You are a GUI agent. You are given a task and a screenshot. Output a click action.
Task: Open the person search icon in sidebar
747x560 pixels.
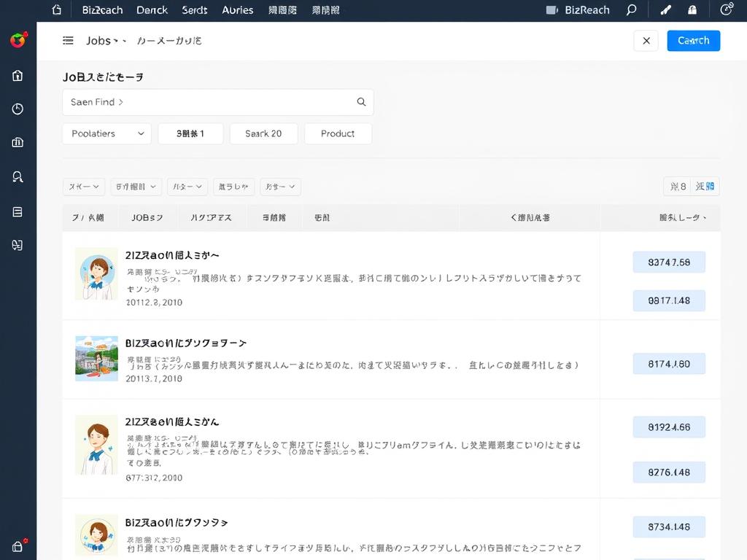pos(18,177)
